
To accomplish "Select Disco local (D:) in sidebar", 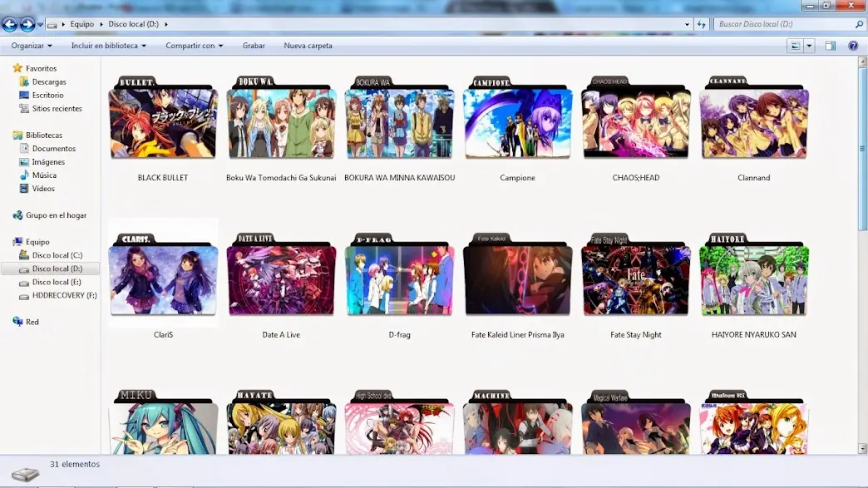I will (x=51, y=269).
